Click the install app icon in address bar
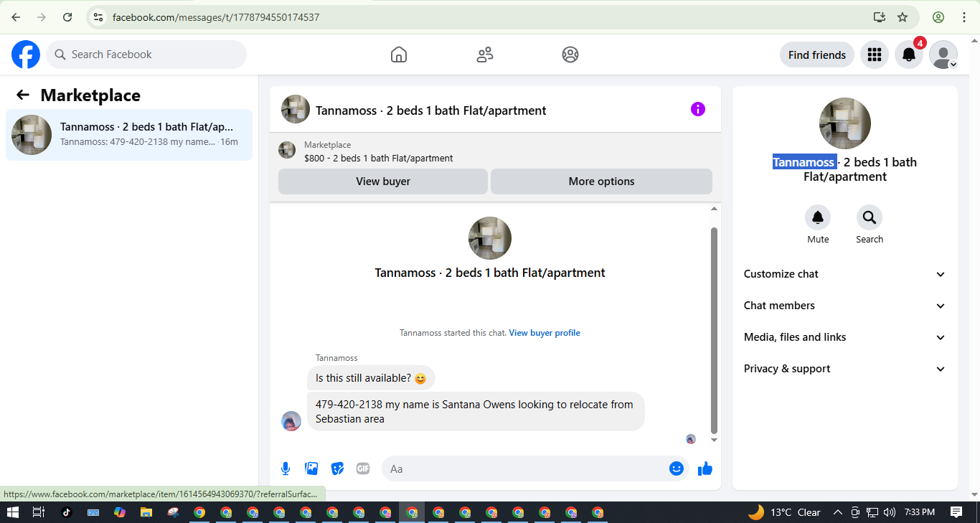The height and width of the screenshot is (523, 980). pyautogui.click(x=879, y=17)
